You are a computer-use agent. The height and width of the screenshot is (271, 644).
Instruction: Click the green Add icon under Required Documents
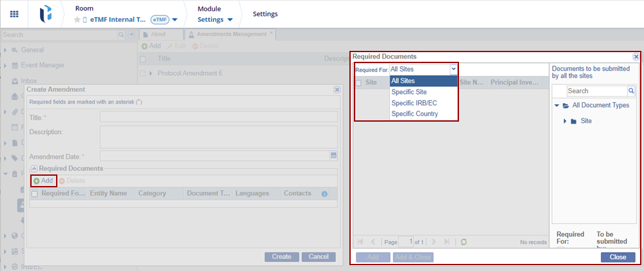[x=37, y=181]
